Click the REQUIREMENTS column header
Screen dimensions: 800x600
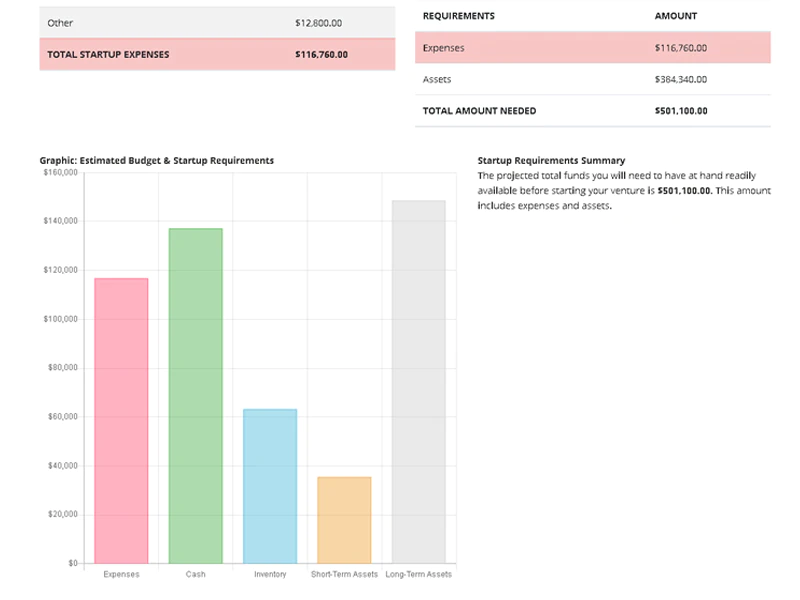459,16
